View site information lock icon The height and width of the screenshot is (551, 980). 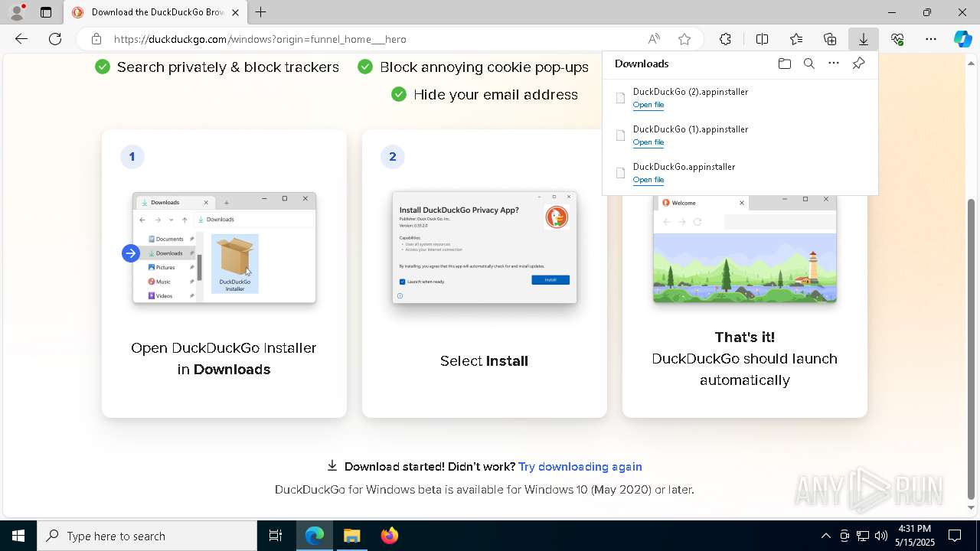point(96,39)
